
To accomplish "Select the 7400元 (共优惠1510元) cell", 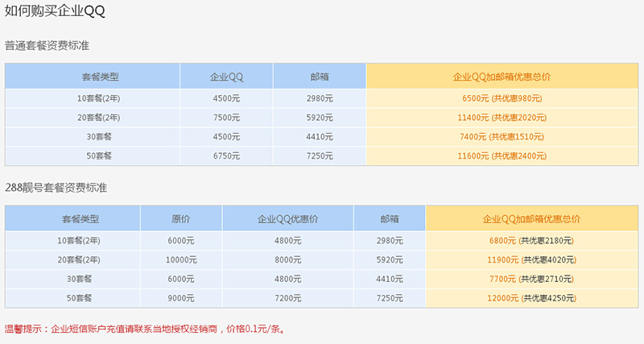I will coord(502,137).
